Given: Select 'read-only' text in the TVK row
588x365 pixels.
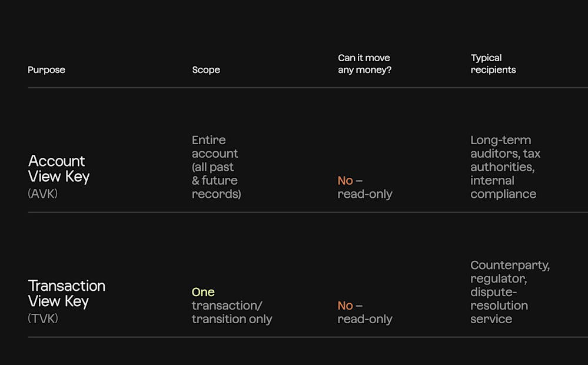Looking at the screenshot, I should 365,319.
